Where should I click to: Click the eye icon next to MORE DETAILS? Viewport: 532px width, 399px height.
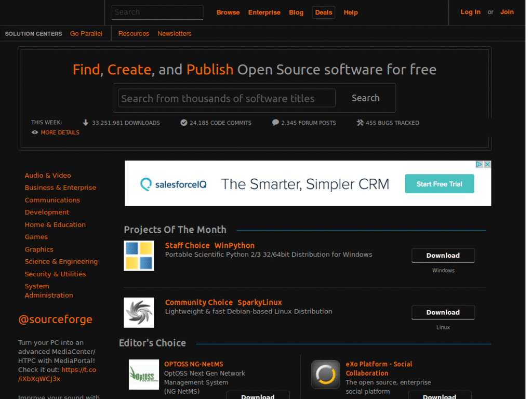(34, 132)
